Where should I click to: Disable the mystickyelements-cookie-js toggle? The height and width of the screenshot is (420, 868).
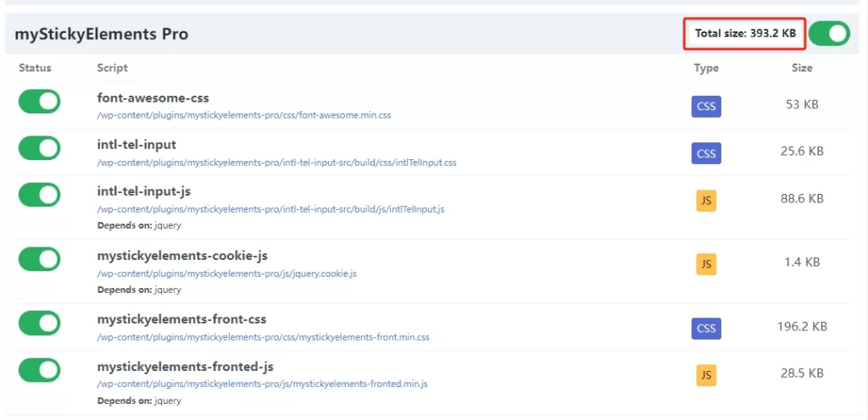(x=39, y=259)
